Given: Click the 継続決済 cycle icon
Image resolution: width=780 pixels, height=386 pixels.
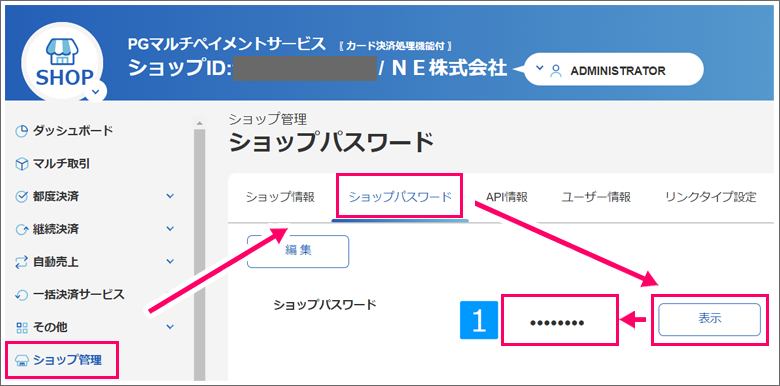Looking at the screenshot, I should [x=21, y=229].
